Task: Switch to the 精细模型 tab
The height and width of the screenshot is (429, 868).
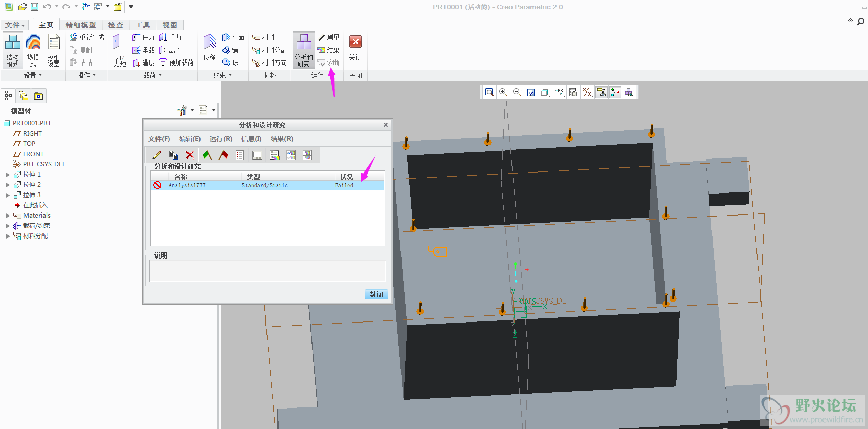Action: click(x=81, y=25)
